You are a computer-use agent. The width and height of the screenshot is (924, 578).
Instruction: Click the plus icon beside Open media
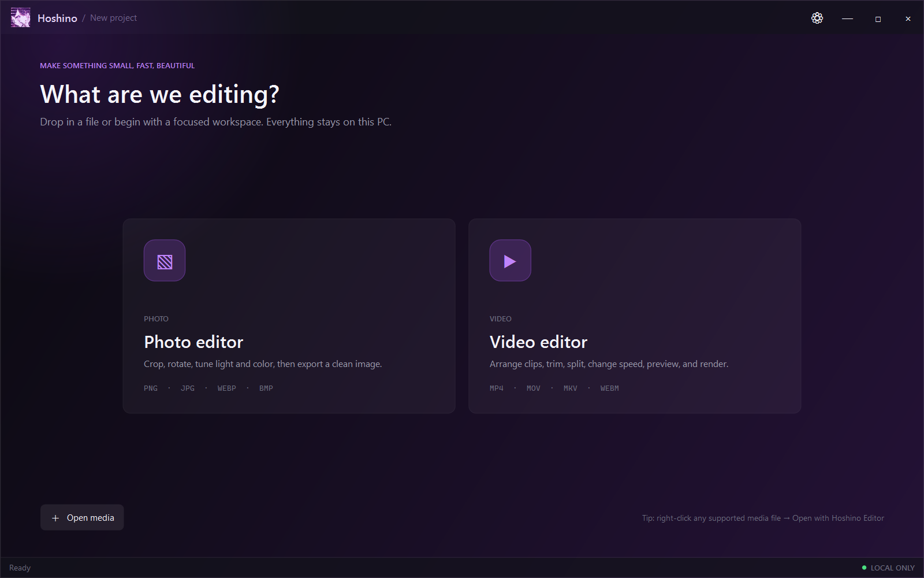(x=55, y=518)
